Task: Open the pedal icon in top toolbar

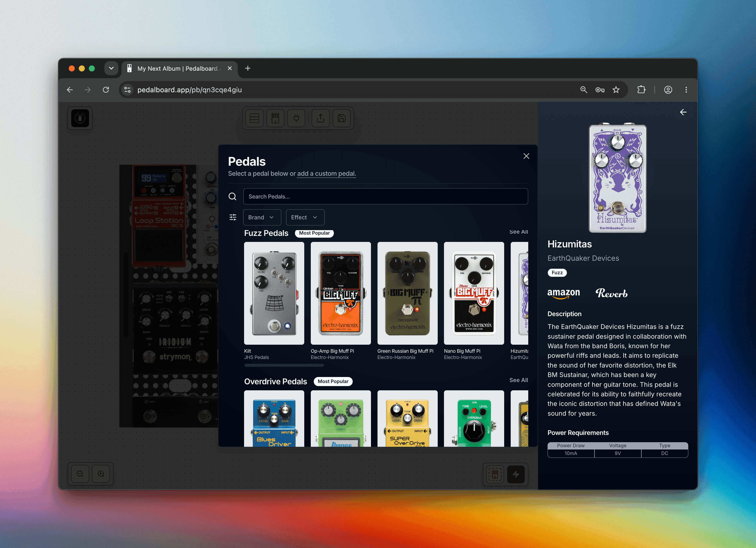Action: pos(275,118)
